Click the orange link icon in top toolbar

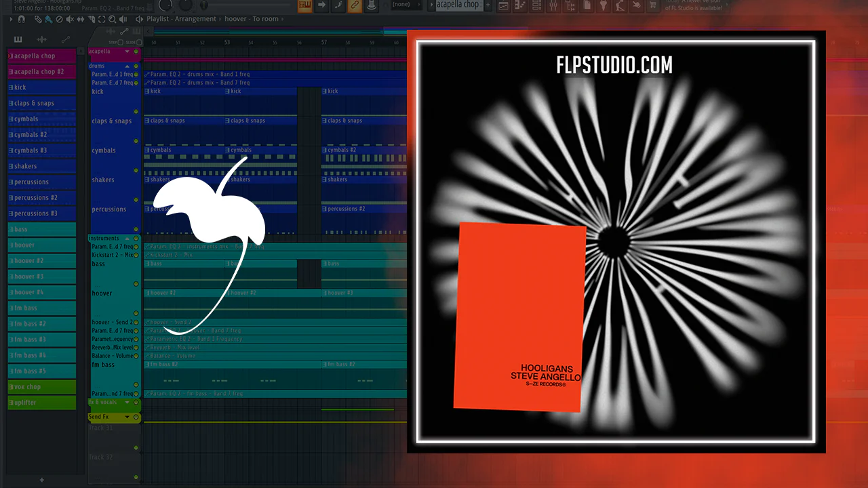click(x=355, y=5)
